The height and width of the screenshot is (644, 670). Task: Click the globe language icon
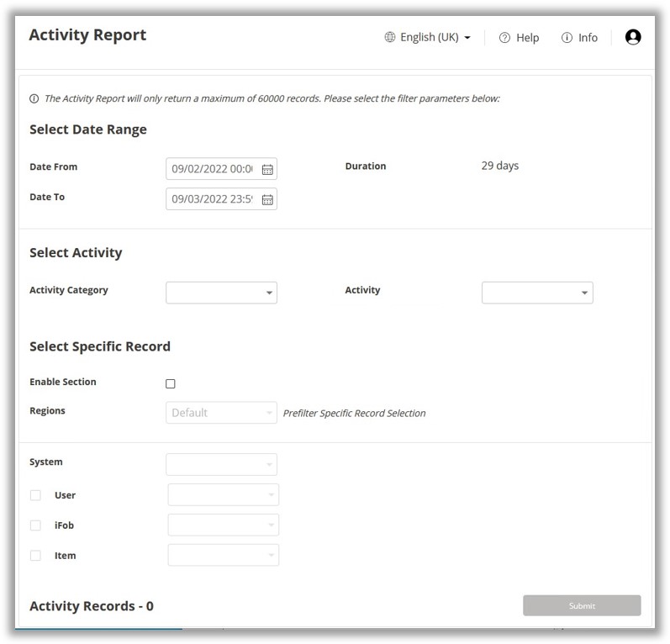pyautogui.click(x=390, y=37)
